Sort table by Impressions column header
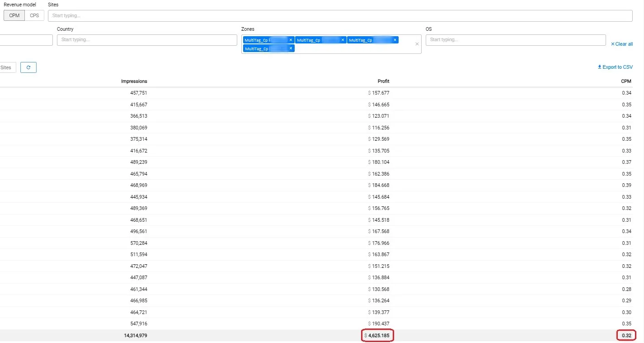Image resolution: width=644 pixels, height=343 pixels. [134, 81]
